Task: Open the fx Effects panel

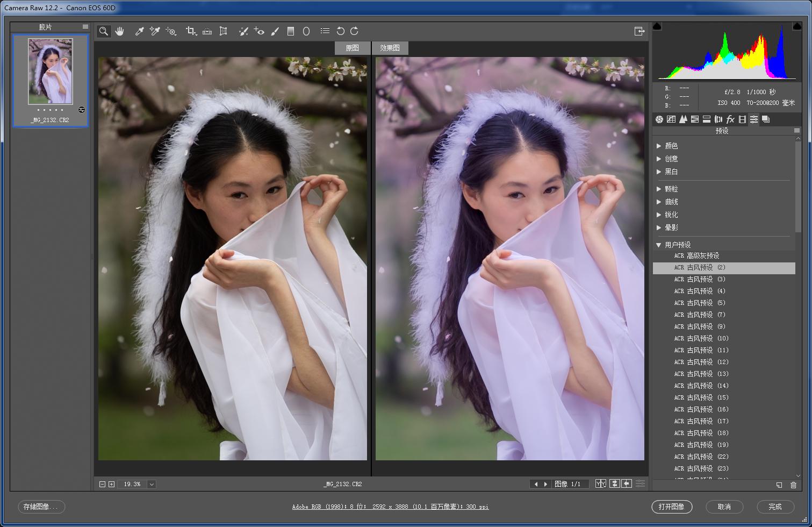Action: point(730,119)
